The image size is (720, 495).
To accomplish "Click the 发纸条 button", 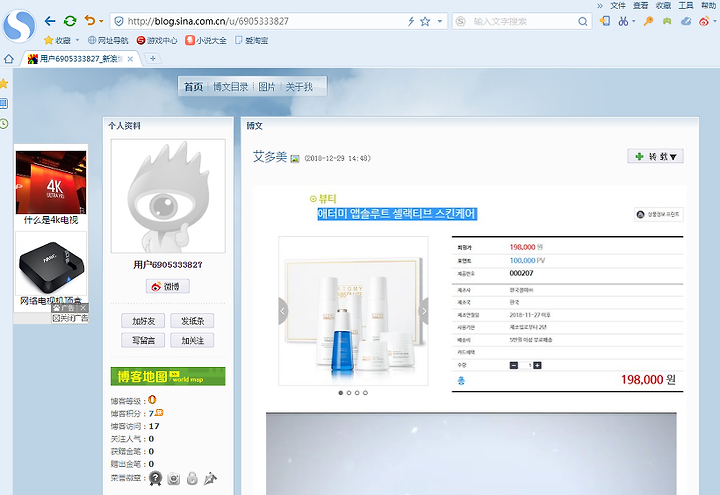I will (x=192, y=321).
